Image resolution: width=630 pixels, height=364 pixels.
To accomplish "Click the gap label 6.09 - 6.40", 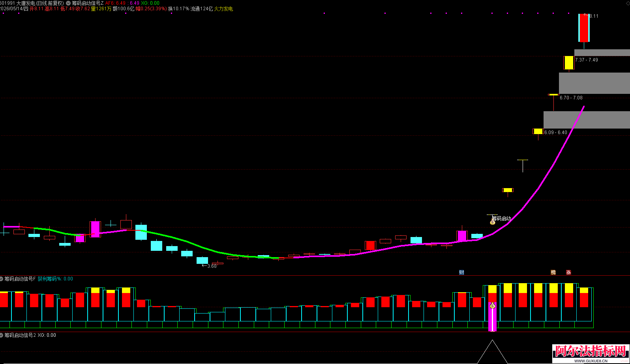I will coord(556,133).
